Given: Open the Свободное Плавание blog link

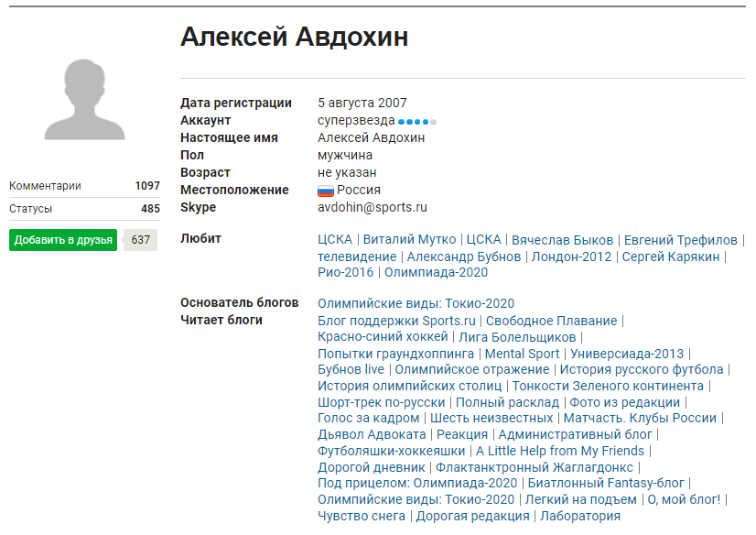Looking at the screenshot, I should coord(551,321).
